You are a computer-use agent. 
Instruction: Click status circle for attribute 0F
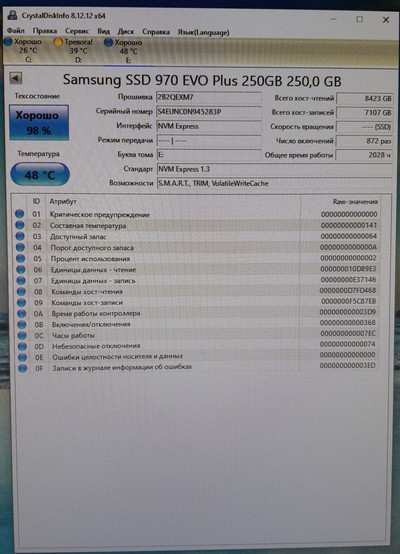[22, 368]
